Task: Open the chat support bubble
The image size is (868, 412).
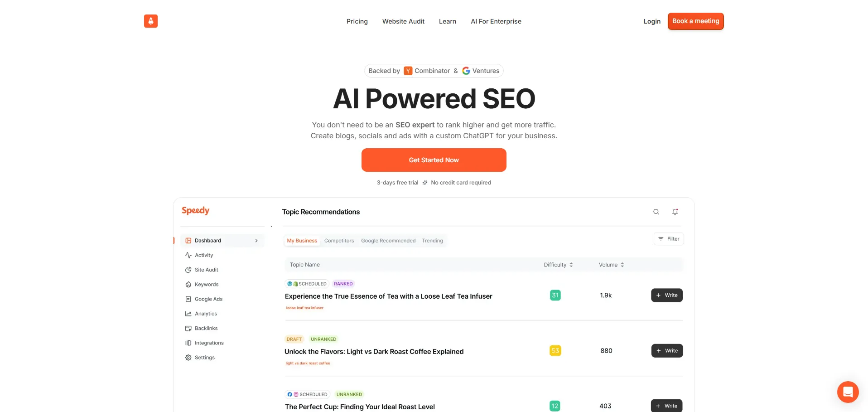Action: pos(848,392)
